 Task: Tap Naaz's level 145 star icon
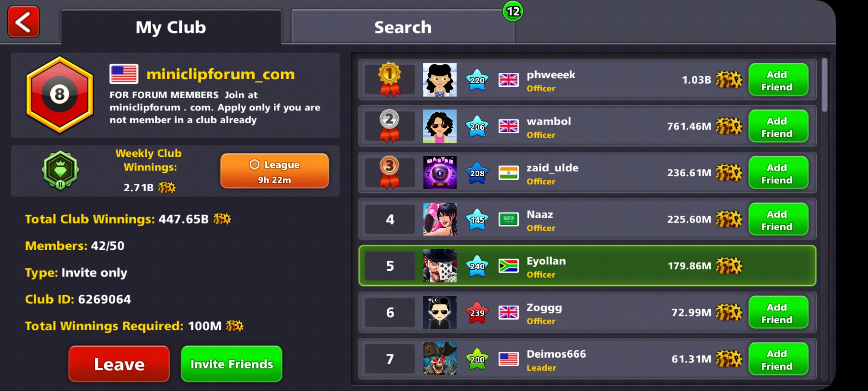click(x=477, y=219)
